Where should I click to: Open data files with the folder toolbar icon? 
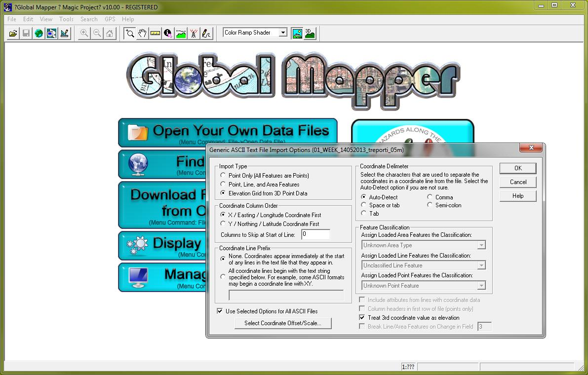13,34
